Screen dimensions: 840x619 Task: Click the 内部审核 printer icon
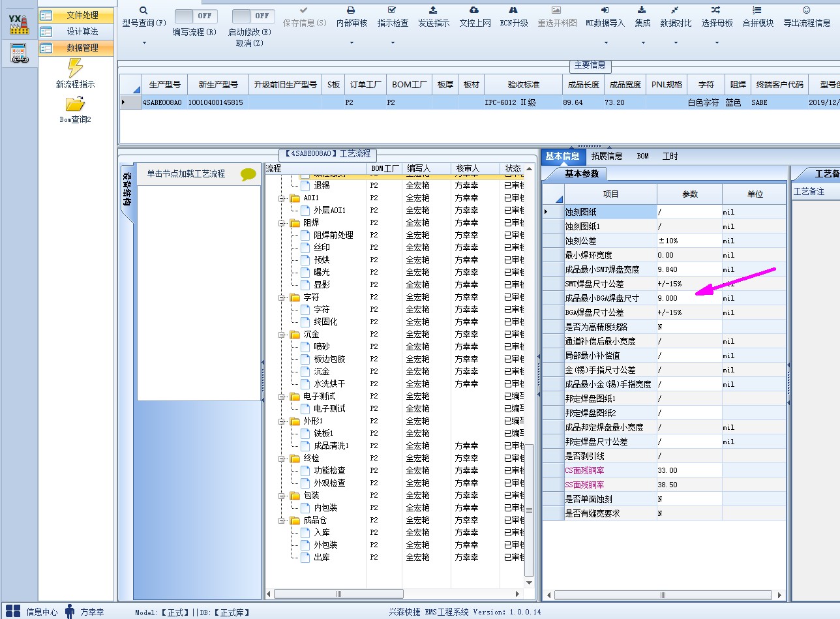click(x=351, y=10)
